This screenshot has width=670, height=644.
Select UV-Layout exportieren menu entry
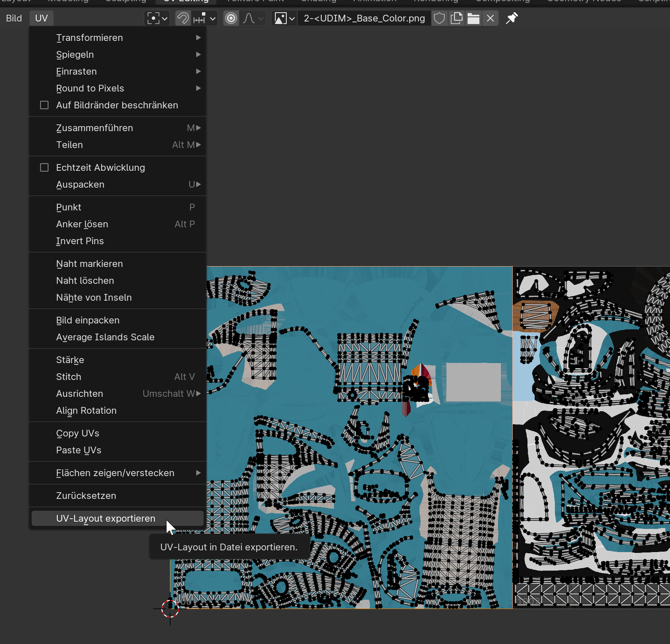coord(106,518)
